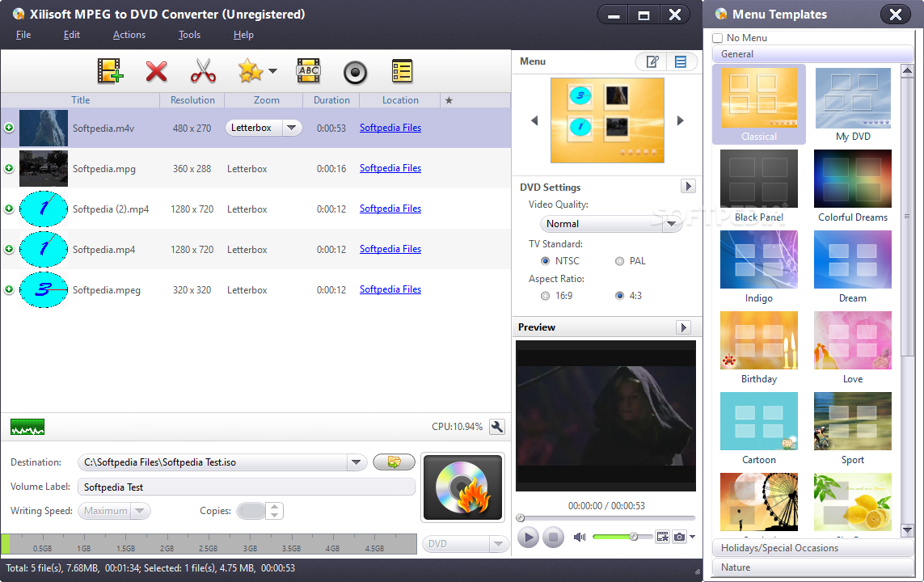
Task: Expand Softpedia.m4v row plus icon
Action: [x=9, y=128]
